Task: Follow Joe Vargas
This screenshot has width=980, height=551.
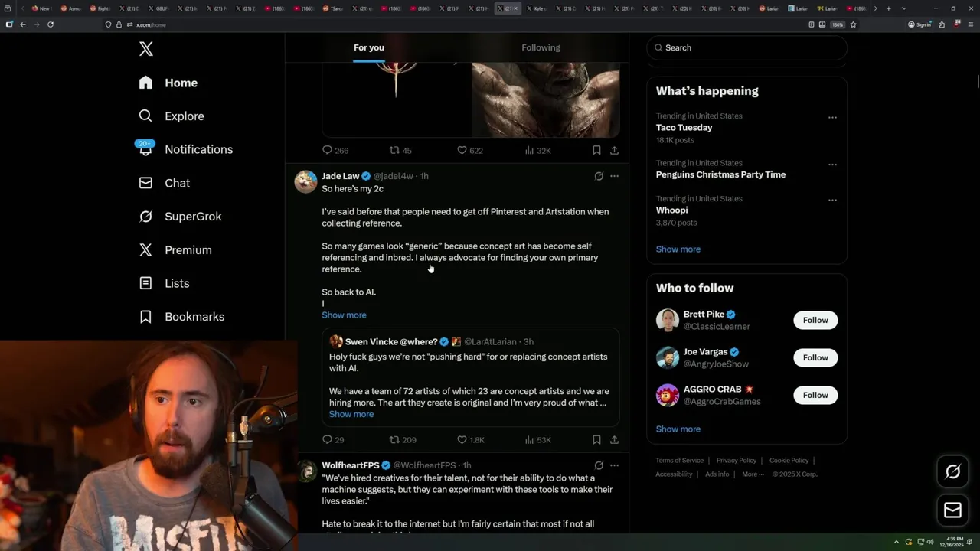Action: (815, 357)
